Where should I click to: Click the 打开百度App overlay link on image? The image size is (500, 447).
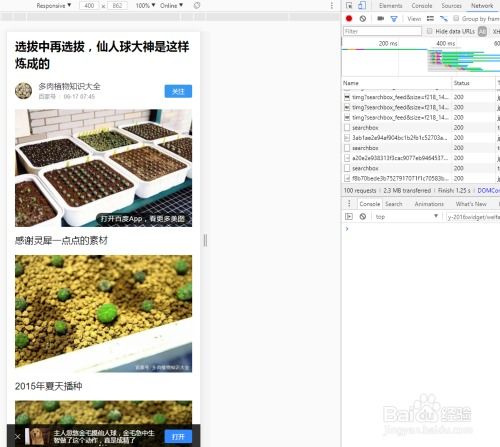point(142,219)
